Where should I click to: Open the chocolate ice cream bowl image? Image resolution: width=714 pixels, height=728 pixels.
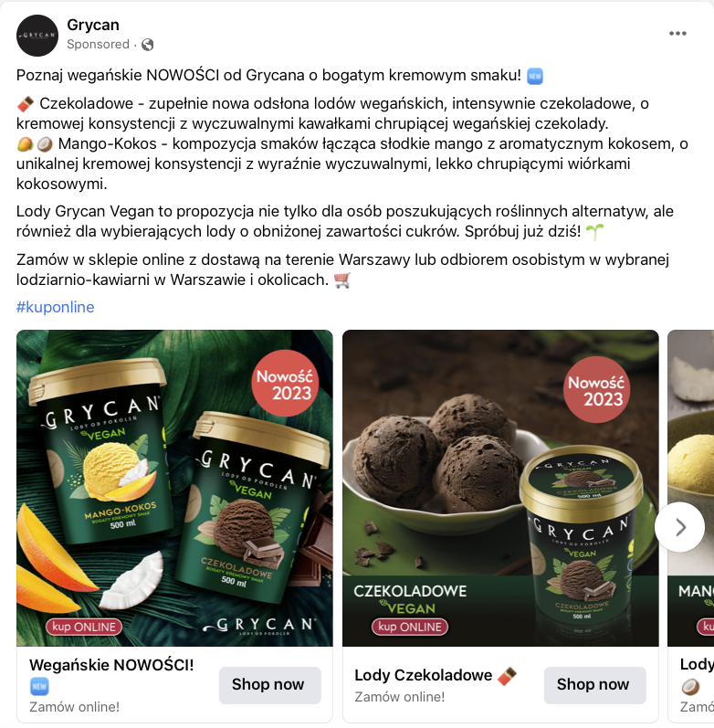point(500,488)
